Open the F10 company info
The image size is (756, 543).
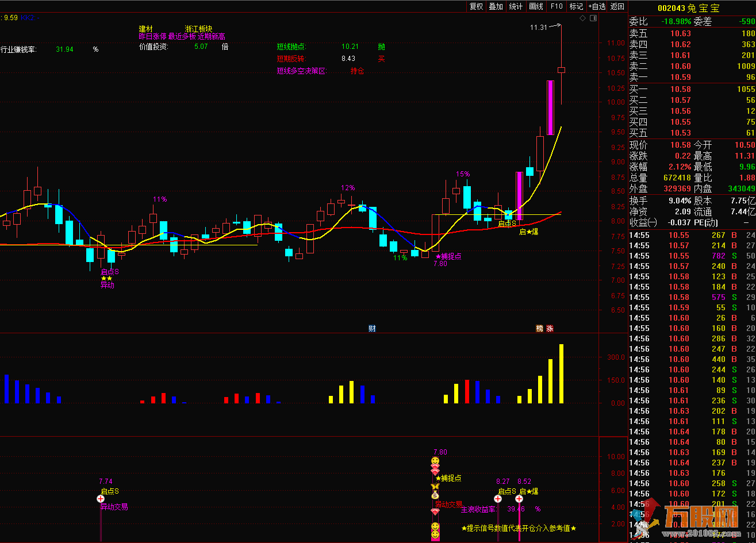[x=556, y=6]
